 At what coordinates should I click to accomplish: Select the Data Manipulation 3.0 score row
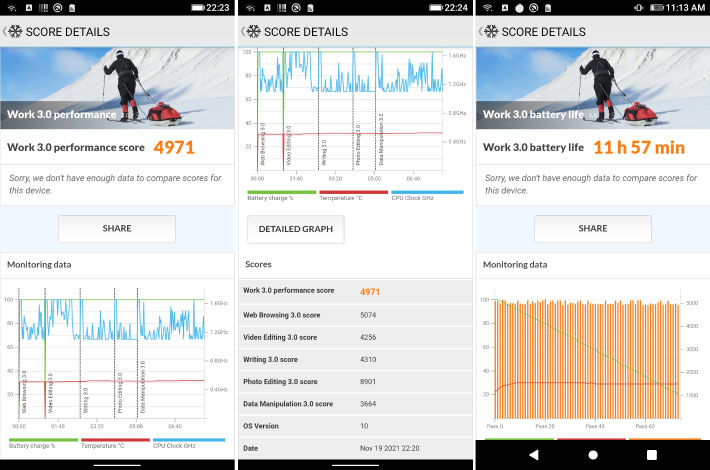click(x=354, y=403)
